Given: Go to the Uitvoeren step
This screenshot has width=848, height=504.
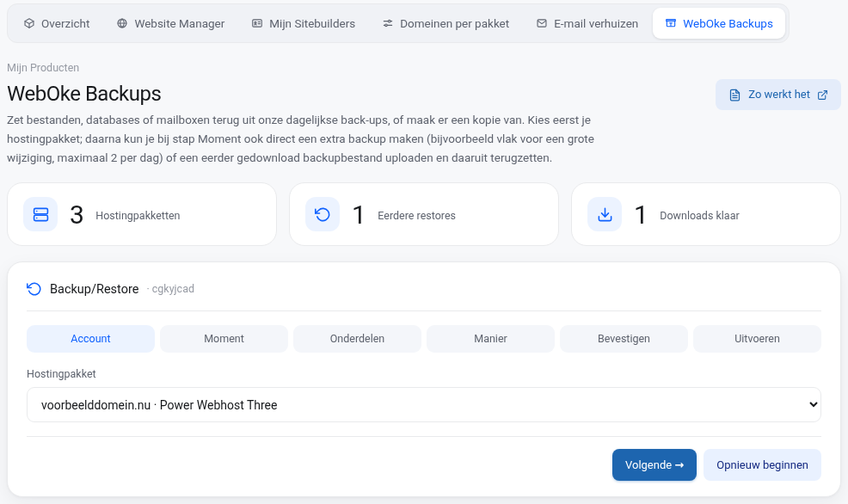Looking at the screenshot, I should pos(757,339).
